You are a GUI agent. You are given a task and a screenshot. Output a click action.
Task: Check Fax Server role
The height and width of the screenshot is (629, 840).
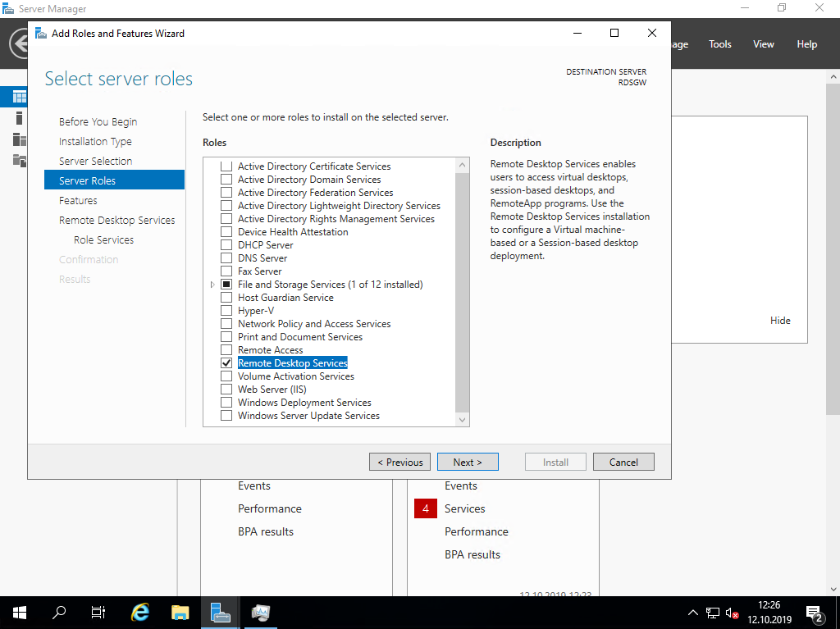click(226, 271)
